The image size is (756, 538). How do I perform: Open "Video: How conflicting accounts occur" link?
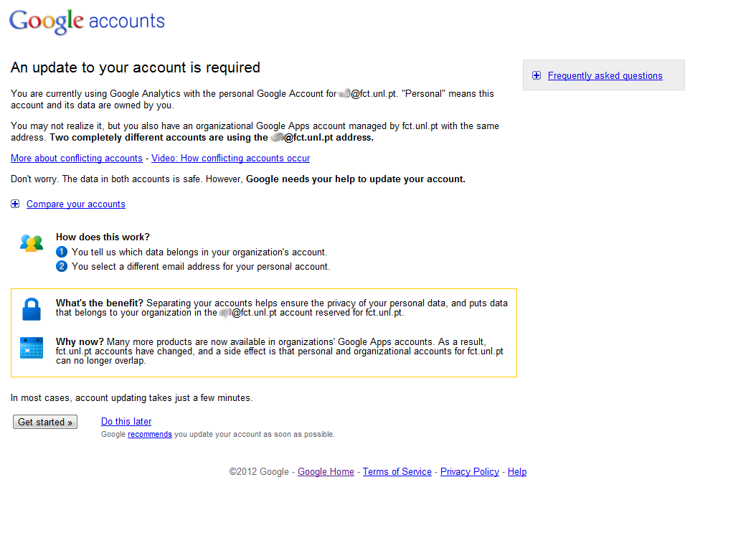point(230,158)
